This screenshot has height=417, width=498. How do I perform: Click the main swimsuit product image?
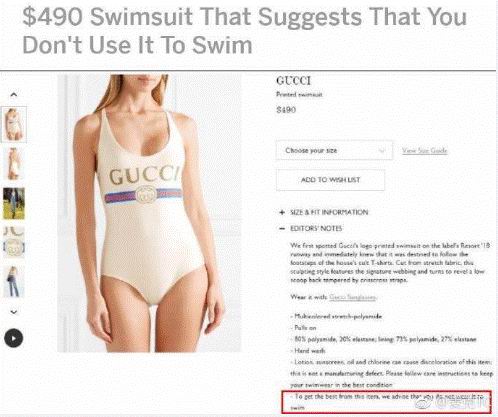[x=149, y=213]
